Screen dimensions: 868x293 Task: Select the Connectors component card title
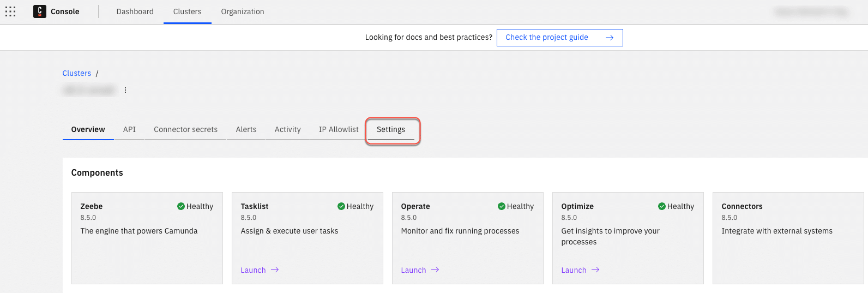coord(742,206)
